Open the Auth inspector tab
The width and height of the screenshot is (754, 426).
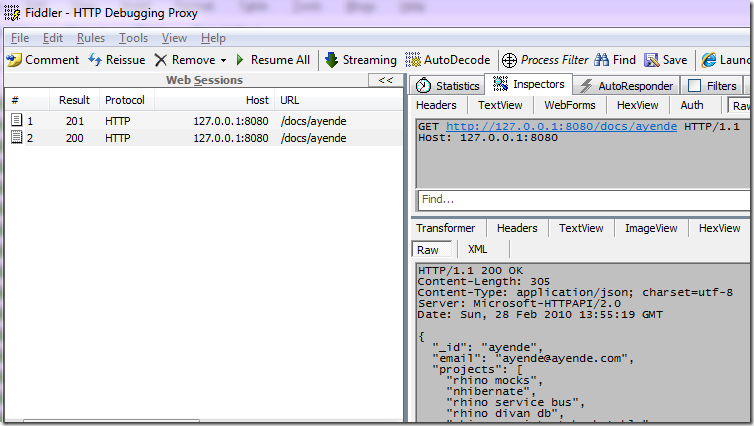tap(692, 105)
